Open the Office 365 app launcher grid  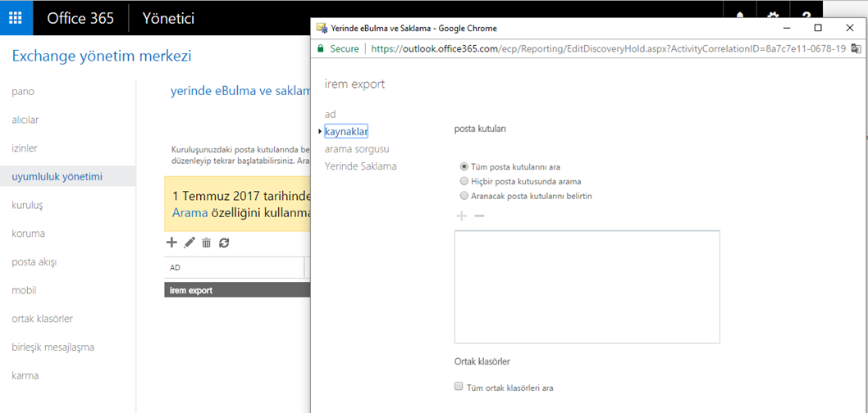[16, 17]
